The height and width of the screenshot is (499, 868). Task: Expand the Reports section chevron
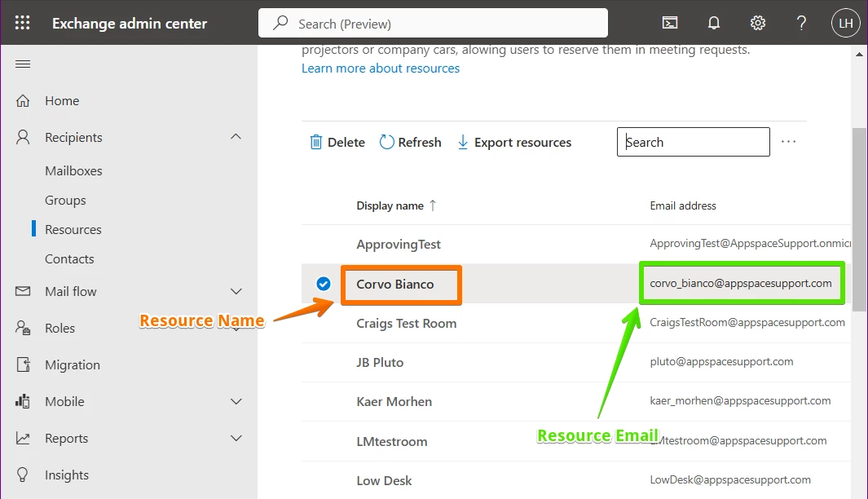(x=236, y=438)
